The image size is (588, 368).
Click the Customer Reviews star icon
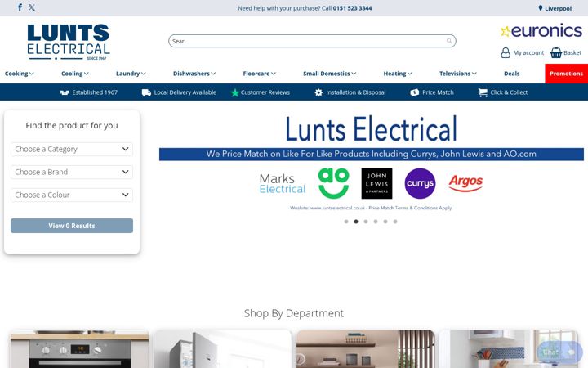pos(234,92)
